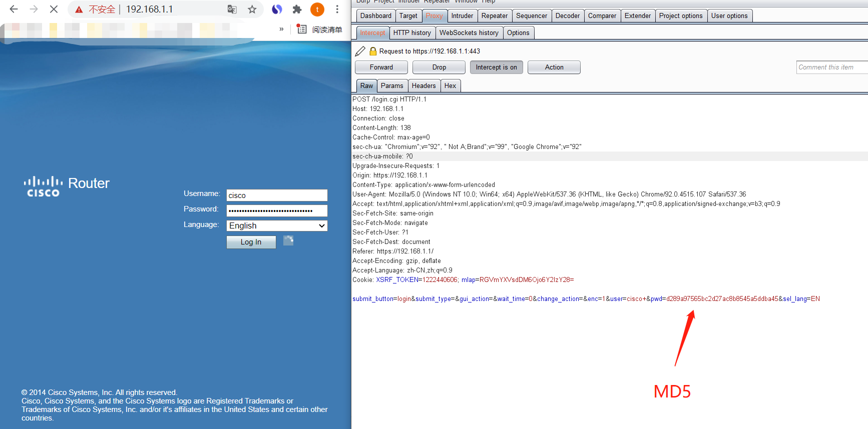Select the Proxy tab

[x=435, y=15]
